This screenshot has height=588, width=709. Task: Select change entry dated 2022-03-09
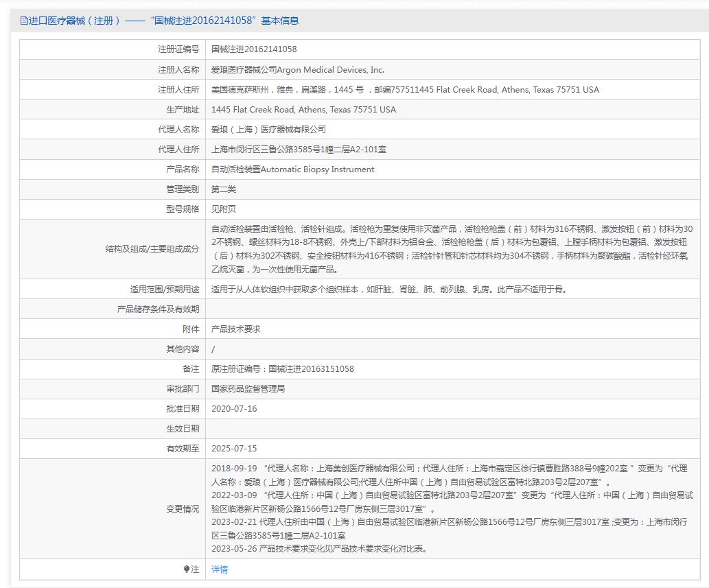[452, 502]
